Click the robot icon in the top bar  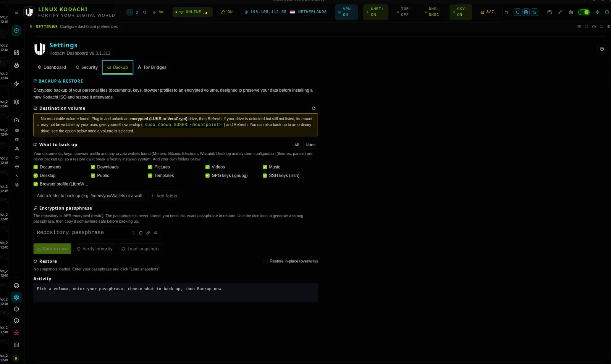click(x=571, y=12)
